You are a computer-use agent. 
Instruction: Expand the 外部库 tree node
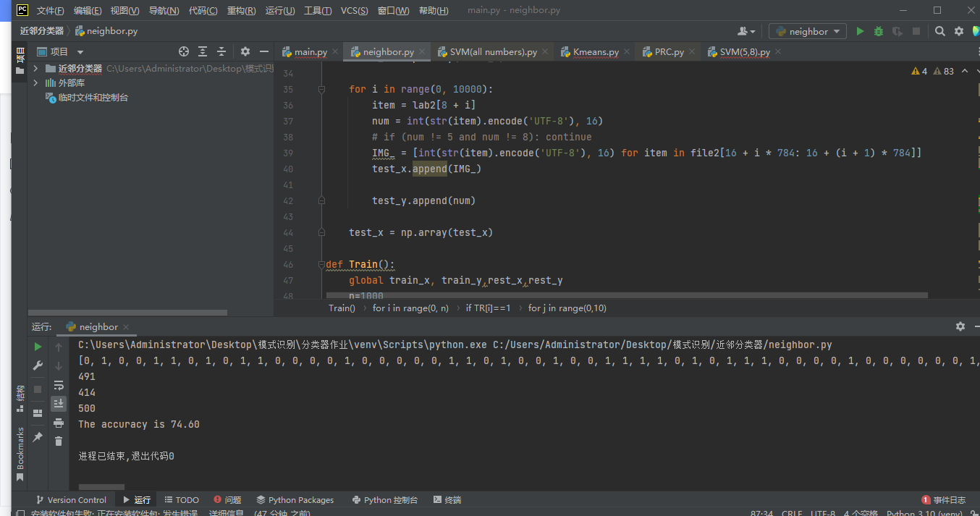(35, 83)
